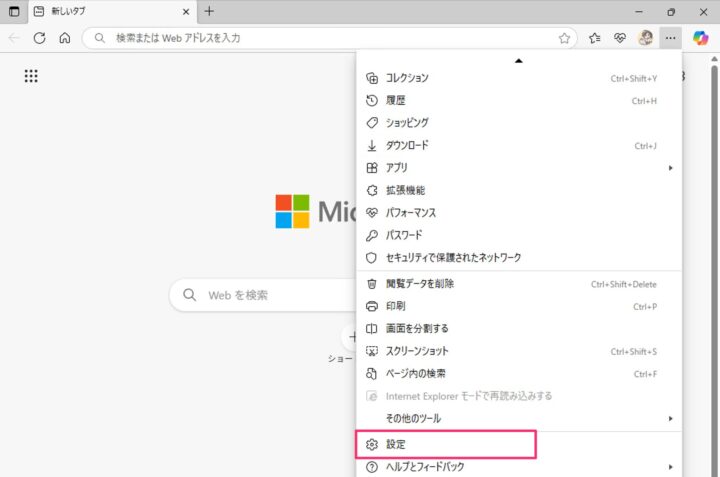This screenshot has width=720, height=477.
Task: Open 設定 menu item
Action: (x=519, y=444)
